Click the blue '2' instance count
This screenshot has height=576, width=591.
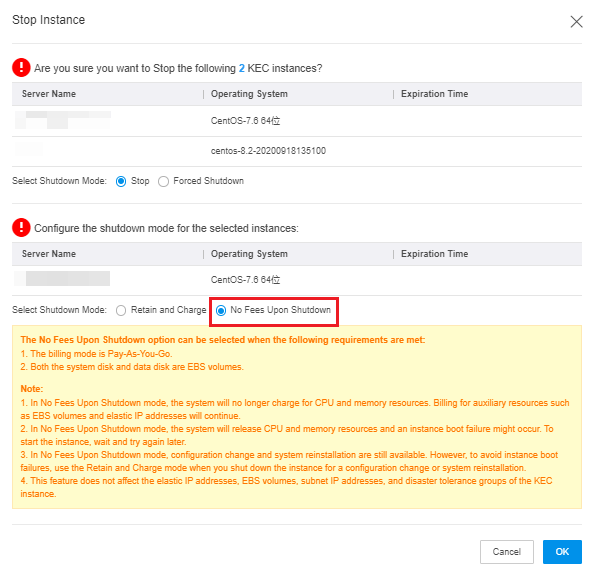(x=242, y=68)
